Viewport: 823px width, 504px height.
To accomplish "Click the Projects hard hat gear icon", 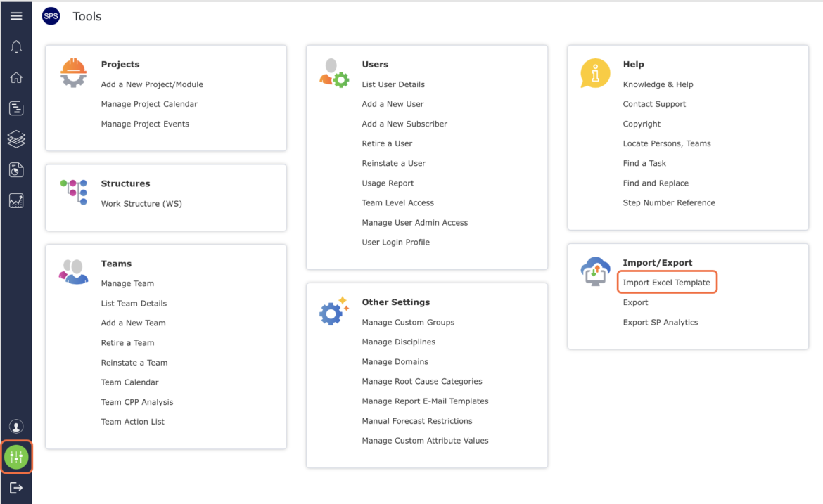I will [x=73, y=72].
